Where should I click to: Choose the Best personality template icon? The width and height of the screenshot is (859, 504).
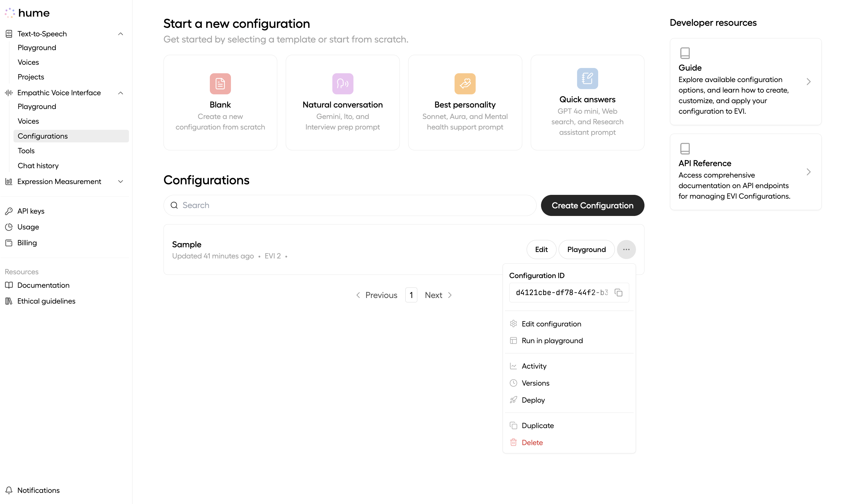(465, 84)
